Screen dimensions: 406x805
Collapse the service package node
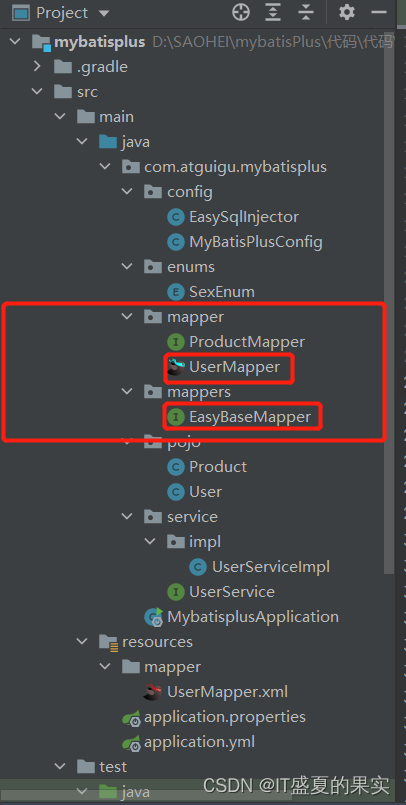point(127,516)
